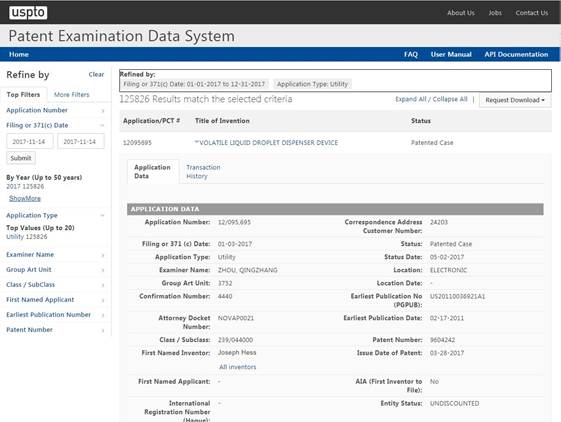Select the Application Data tab
Viewport: 561px width, 422px height.
click(152, 172)
